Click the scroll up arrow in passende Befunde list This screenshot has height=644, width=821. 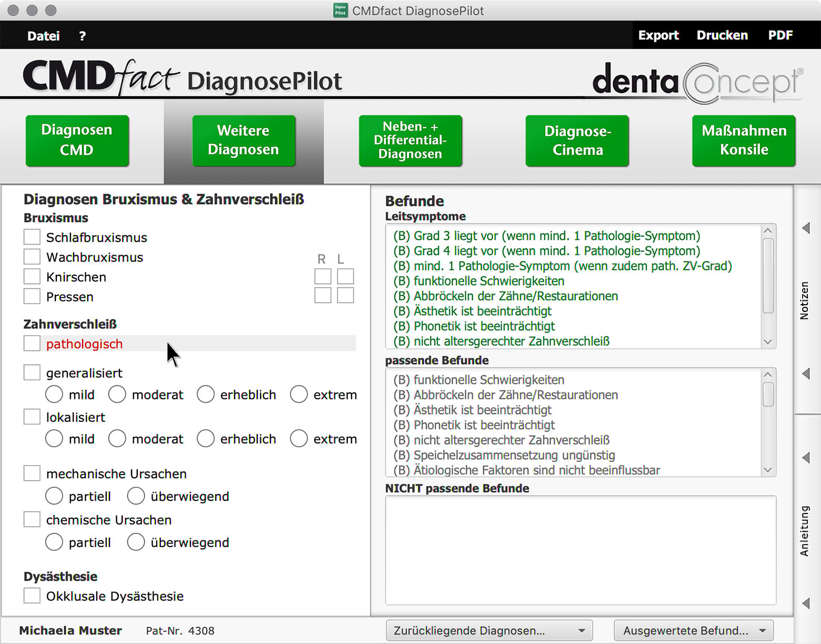(768, 374)
